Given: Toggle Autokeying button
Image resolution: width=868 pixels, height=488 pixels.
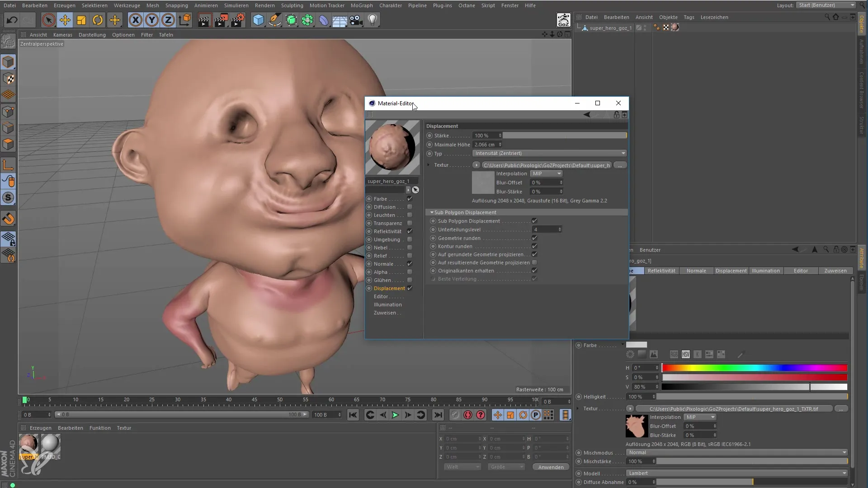Looking at the screenshot, I should [x=468, y=415].
